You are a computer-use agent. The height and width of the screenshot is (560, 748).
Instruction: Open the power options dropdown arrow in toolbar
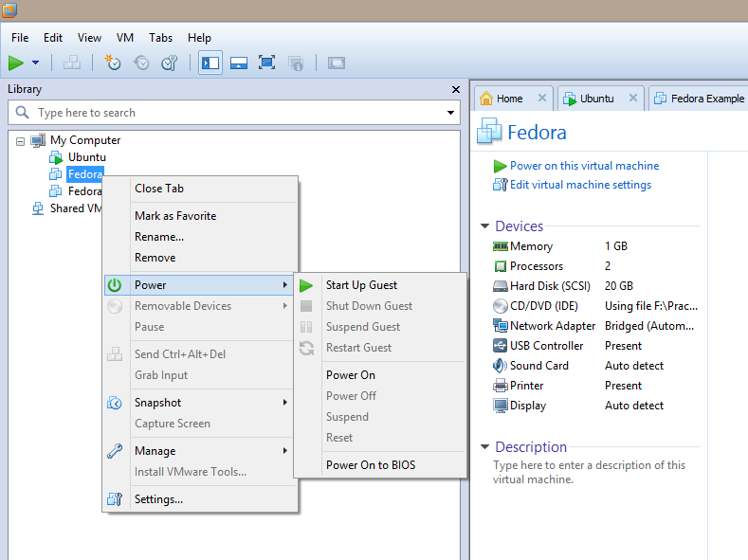click(x=35, y=63)
